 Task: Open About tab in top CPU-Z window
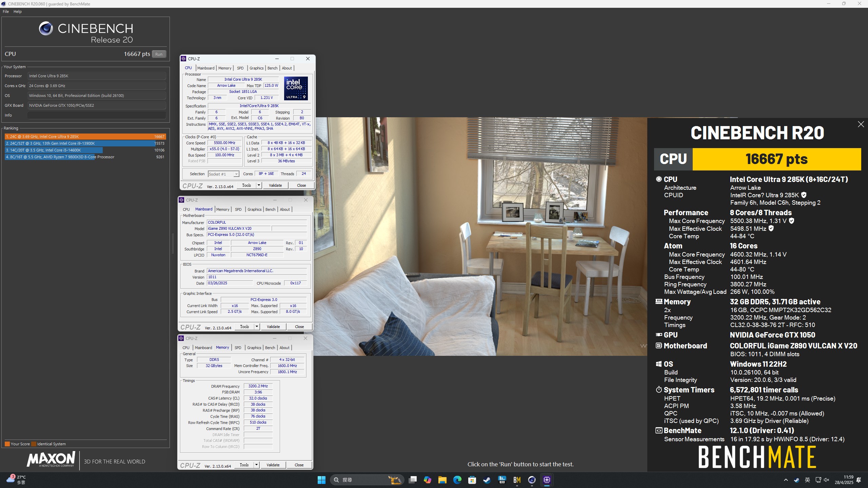pos(287,68)
